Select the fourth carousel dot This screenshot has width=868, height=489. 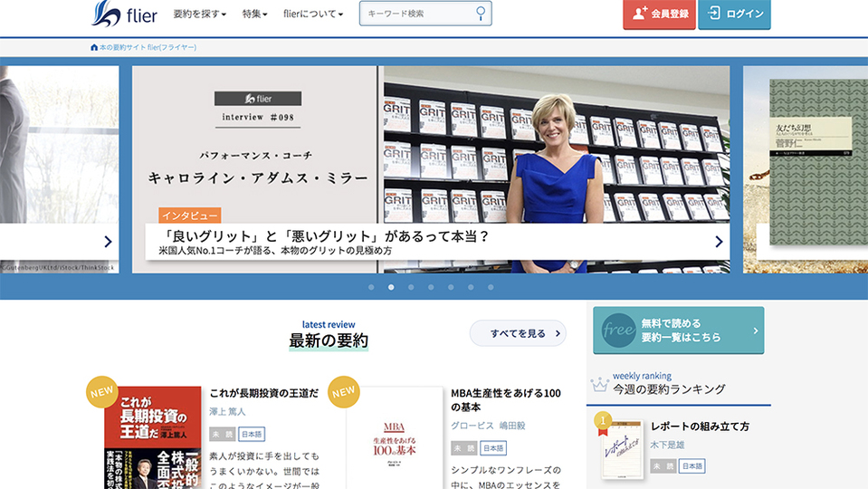pos(431,287)
